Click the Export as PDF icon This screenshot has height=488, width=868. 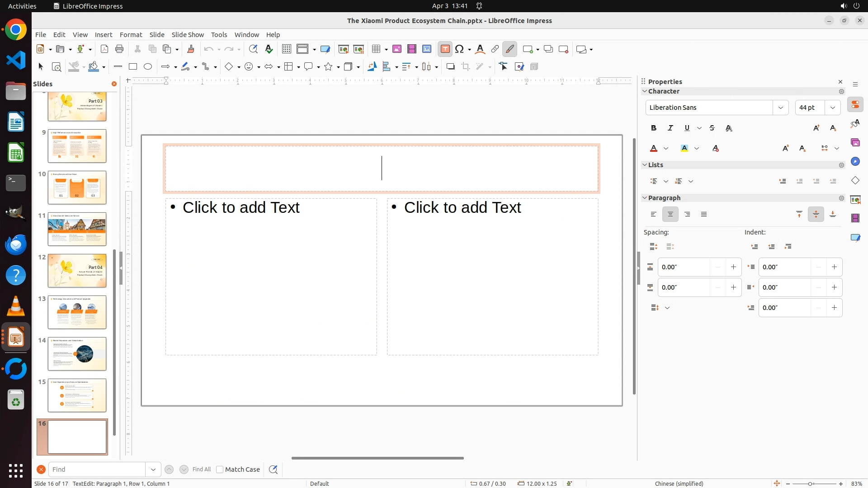pyautogui.click(x=104, y=49)
